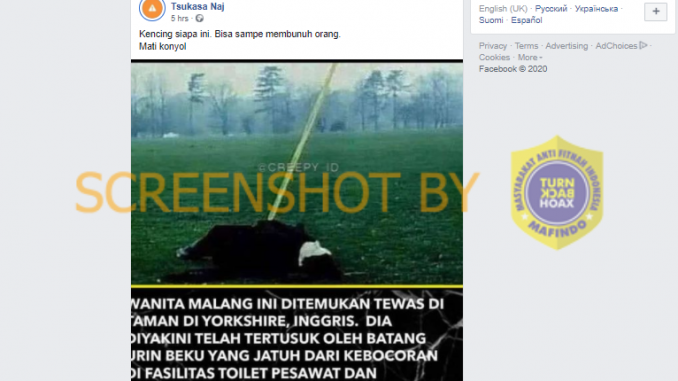Switch language to Українська

pos(596,9)
